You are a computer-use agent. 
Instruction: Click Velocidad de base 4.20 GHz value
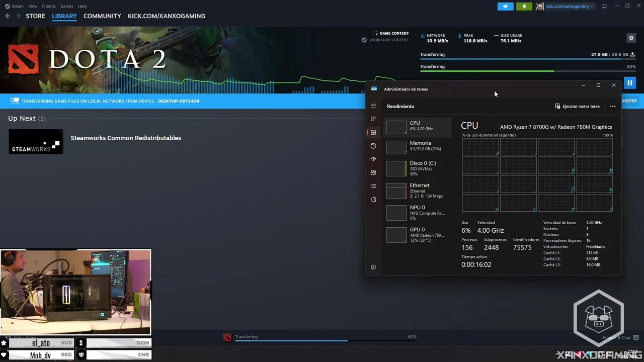pos(594,223)
